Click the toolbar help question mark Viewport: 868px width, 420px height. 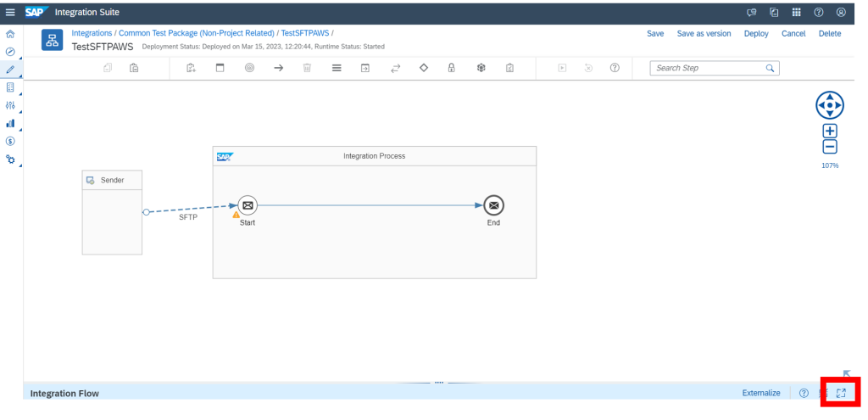pyautogui.click(x=615, y=68)
